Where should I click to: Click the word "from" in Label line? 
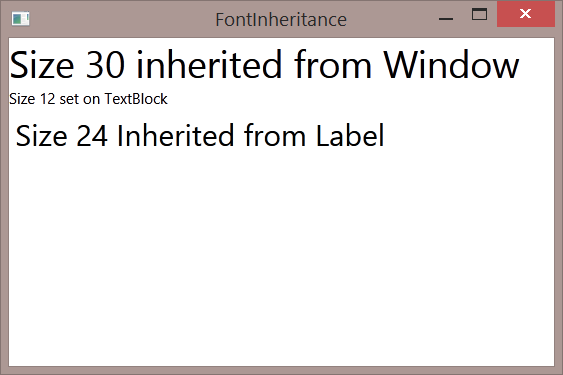[x=275, y=136]
